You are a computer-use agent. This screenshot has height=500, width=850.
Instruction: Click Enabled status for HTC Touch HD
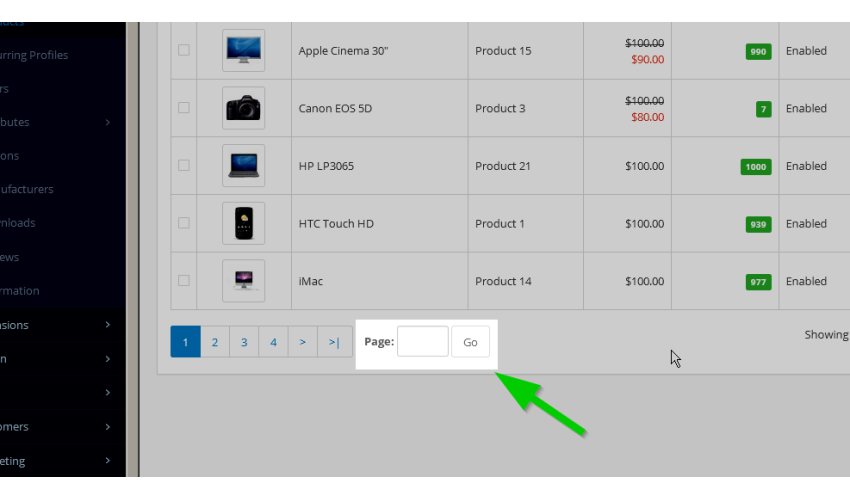point(806,223)
